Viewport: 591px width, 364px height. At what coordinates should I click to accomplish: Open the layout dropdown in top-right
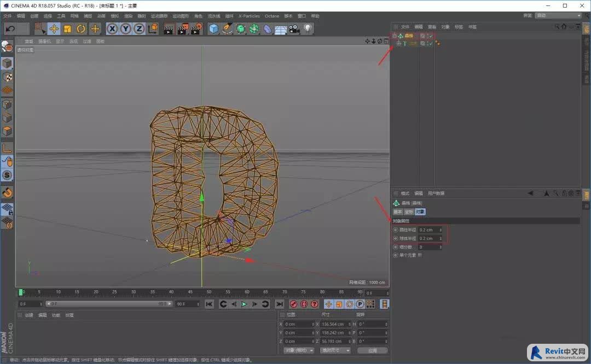click(x=559, y=15)
